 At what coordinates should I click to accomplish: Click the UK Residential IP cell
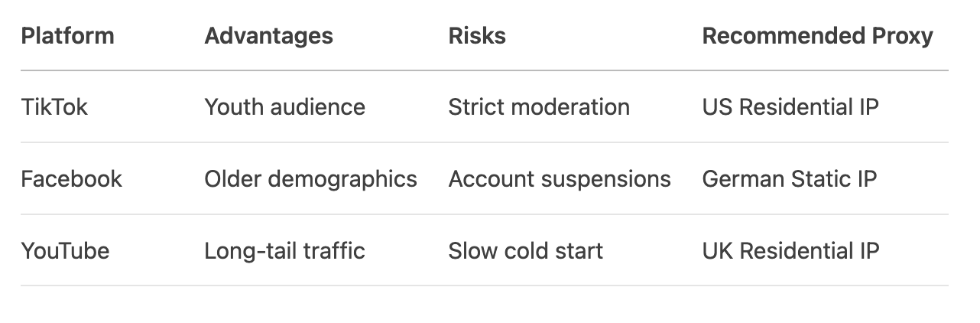790,251
